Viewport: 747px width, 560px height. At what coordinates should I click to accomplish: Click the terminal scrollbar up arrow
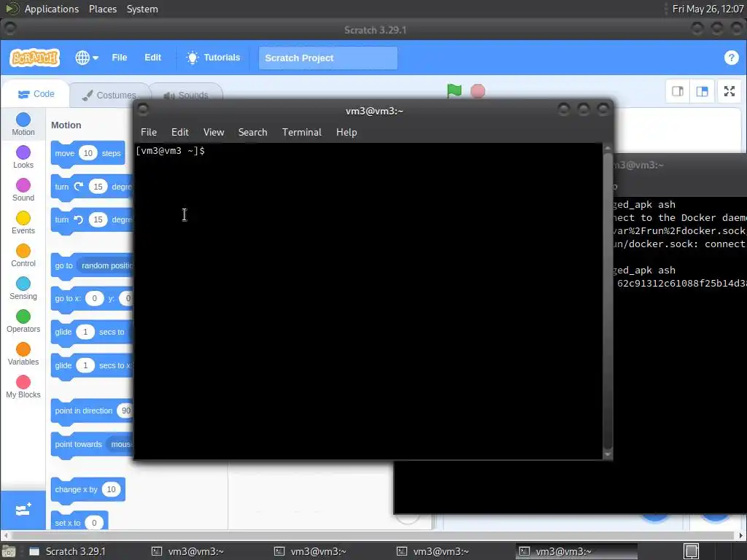[608, 148]
